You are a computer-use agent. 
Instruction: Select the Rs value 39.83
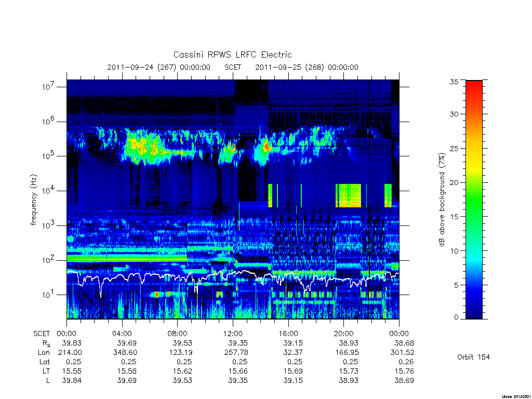pos(72,343)
